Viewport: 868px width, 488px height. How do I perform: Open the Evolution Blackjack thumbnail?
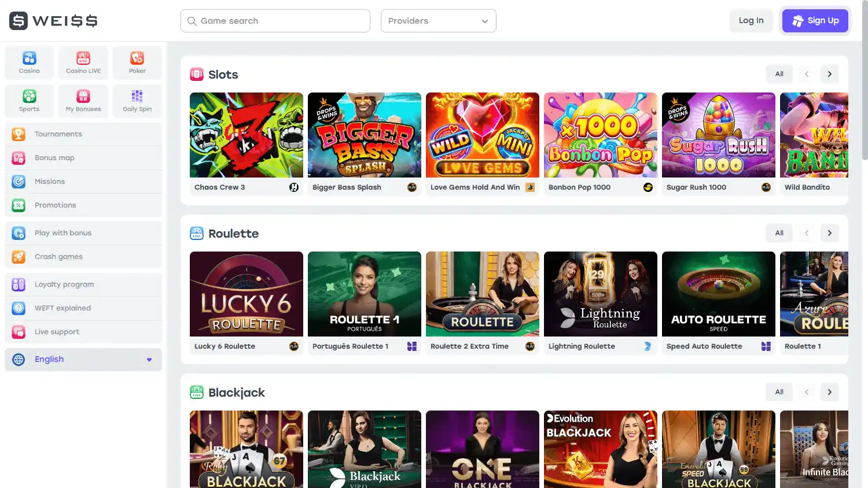(x=601, y=449)
